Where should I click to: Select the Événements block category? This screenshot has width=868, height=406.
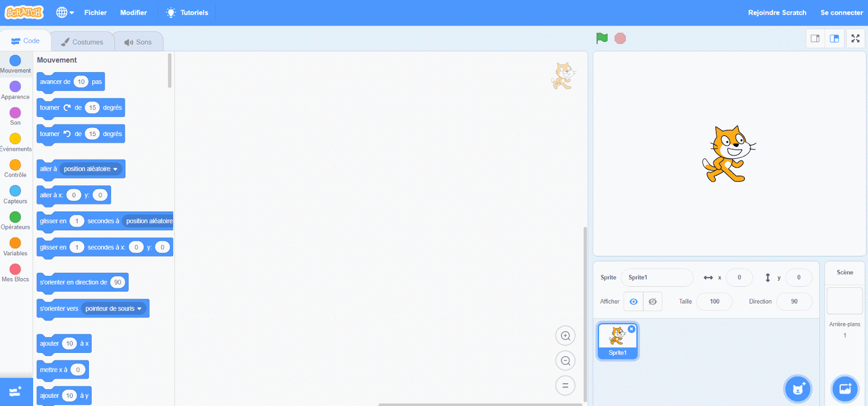click(15, 143)
